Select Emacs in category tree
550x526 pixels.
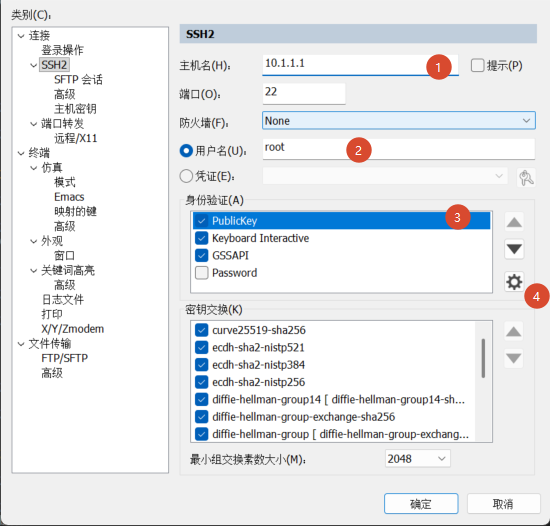click(x=69, y=197)
